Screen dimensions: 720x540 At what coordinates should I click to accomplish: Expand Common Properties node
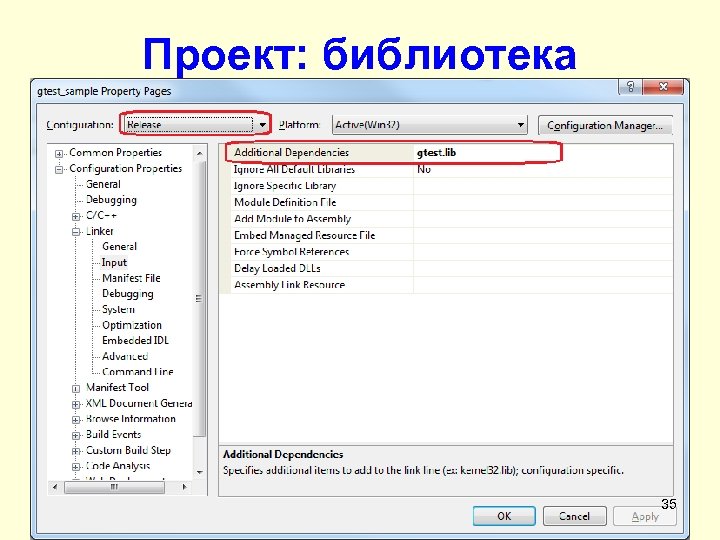59,153
